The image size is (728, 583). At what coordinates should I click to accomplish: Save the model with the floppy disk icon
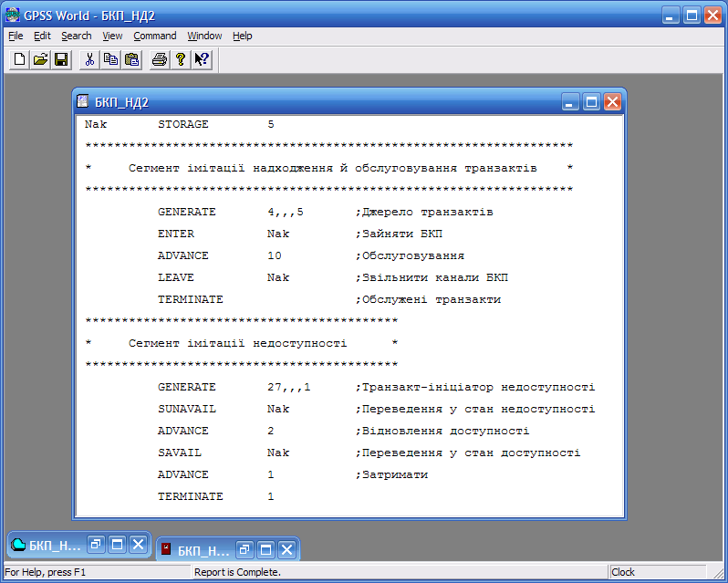(61, 60)
